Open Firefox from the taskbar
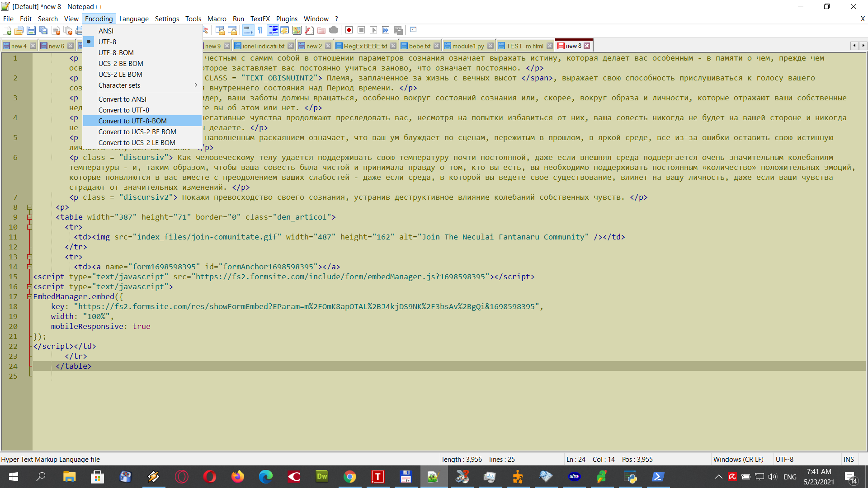The width and height of the screenshot is (868, 488). [237, 477]
